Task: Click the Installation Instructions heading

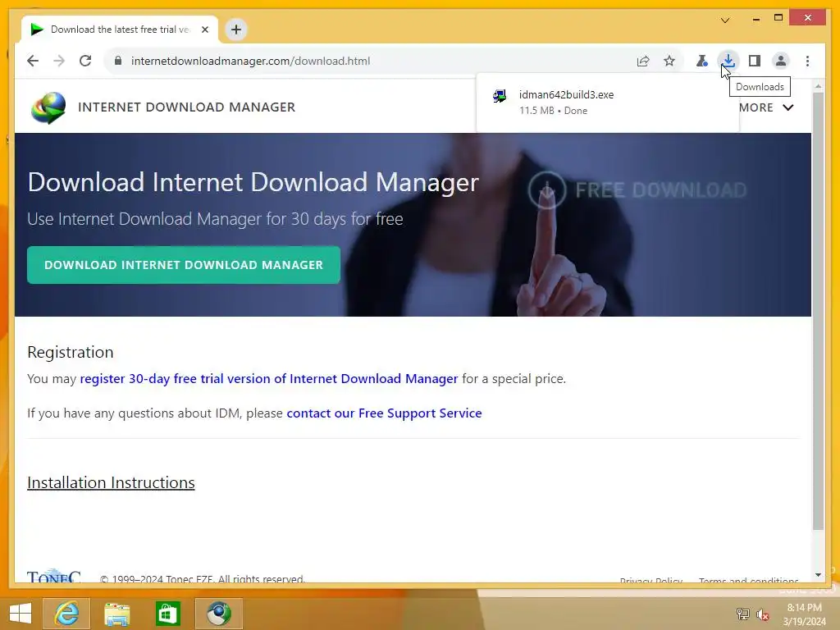Action: 111,482
